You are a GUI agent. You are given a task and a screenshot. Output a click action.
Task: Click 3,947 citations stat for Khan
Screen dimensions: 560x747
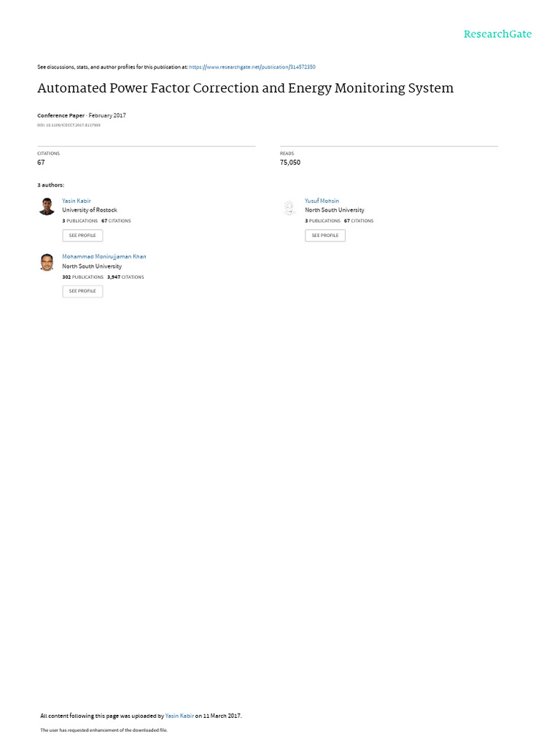tap(125, 276)
